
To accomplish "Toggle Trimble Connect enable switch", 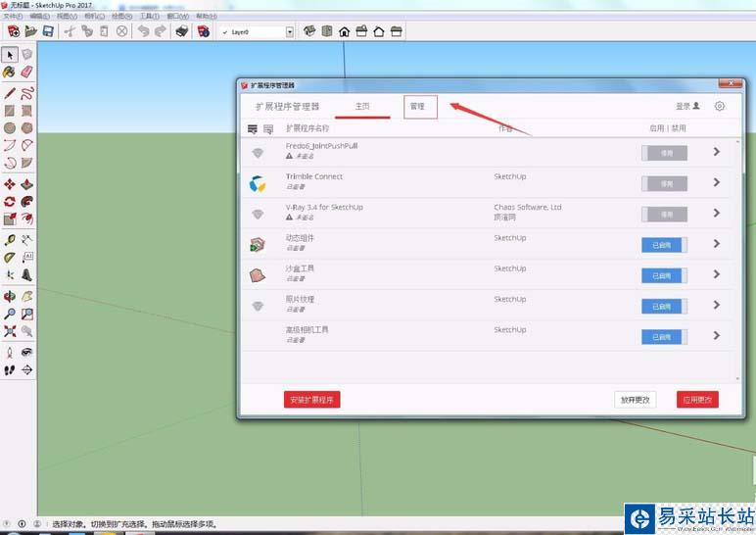I will pos(664,184).
